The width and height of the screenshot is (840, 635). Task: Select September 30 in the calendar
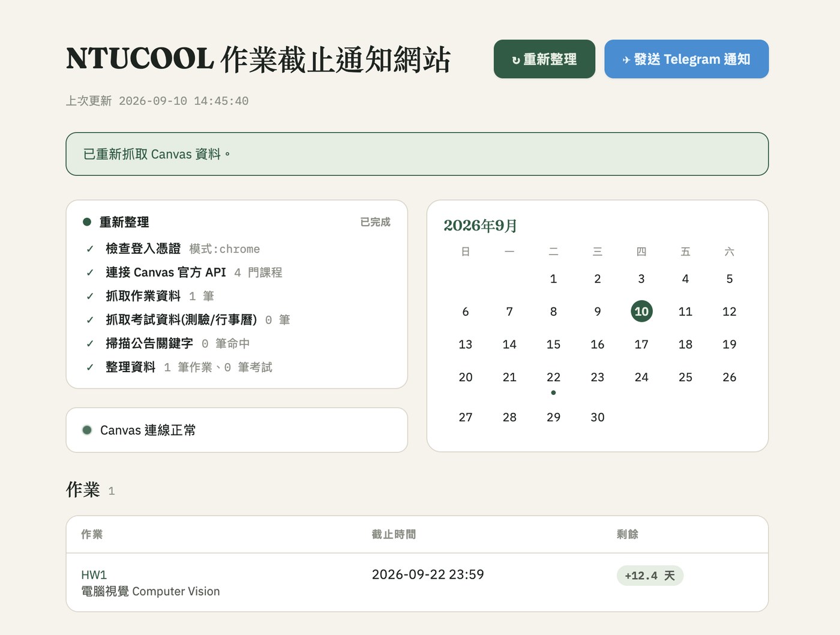tap(598, 417)
